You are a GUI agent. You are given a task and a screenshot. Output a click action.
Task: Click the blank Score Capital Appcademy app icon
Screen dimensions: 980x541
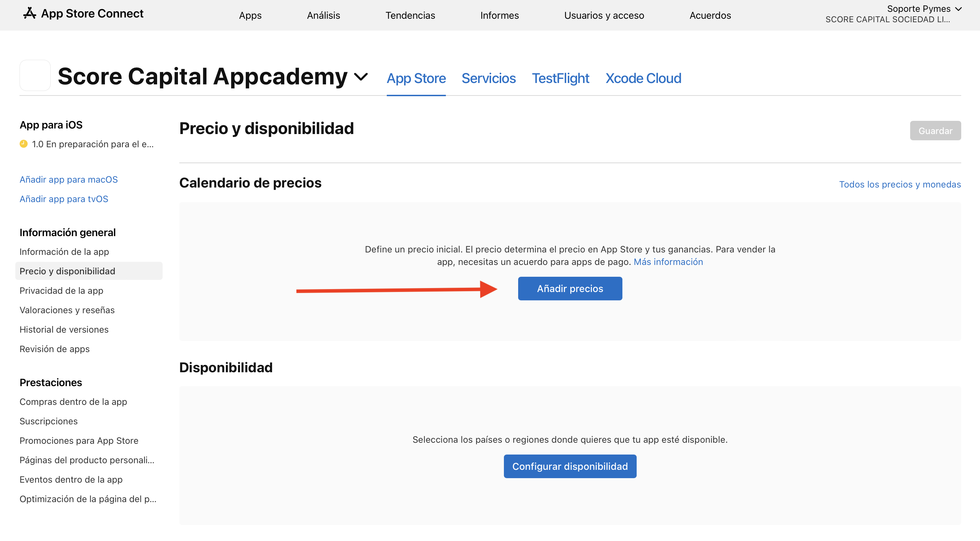tap(35, 75)
